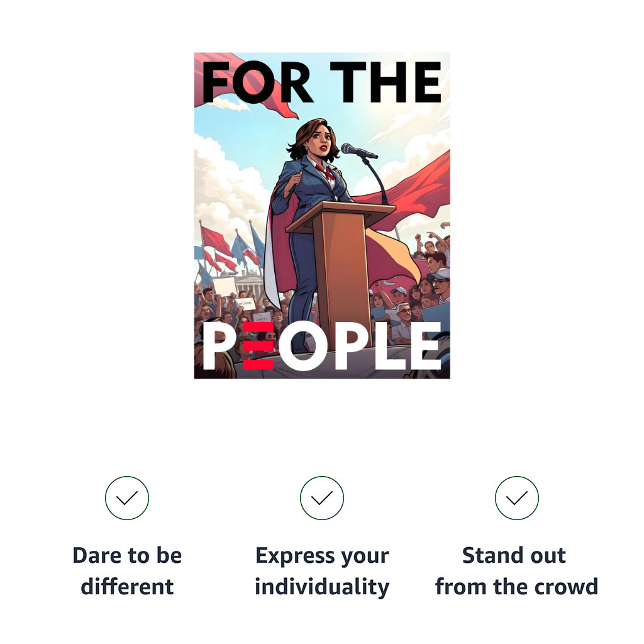The height and width of the screenshot is (644, 644).
Task: Click the checkmark icon above "Express your individuality"
Action: 321,498
